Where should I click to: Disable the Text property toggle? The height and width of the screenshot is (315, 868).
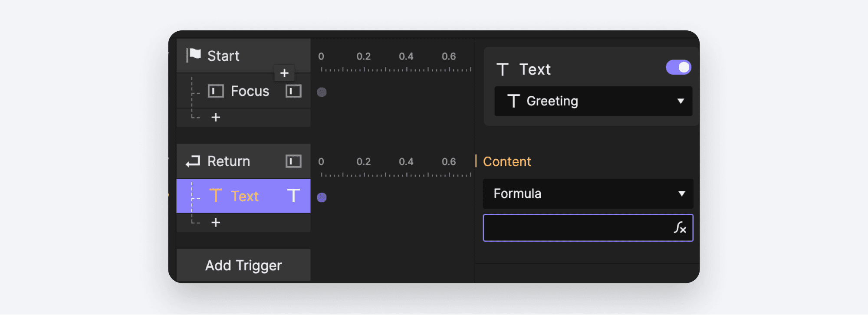(x=678, y=67)
